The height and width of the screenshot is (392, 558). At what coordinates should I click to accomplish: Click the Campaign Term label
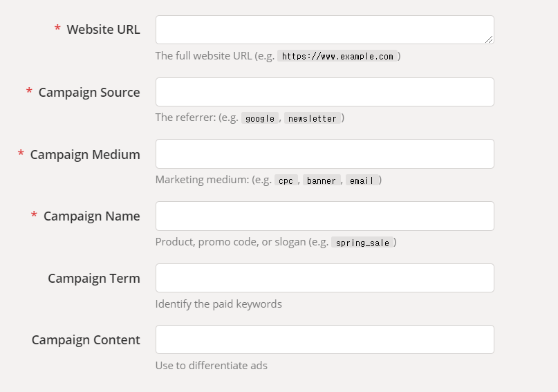(94, 278)
